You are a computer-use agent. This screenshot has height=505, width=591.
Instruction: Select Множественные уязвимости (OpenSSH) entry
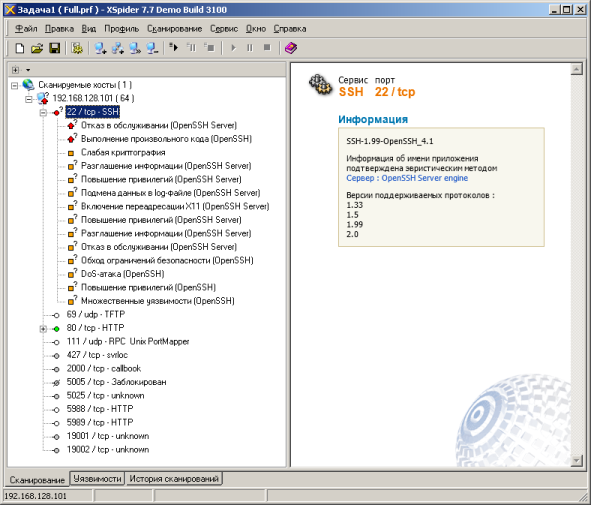pos(158,301)
